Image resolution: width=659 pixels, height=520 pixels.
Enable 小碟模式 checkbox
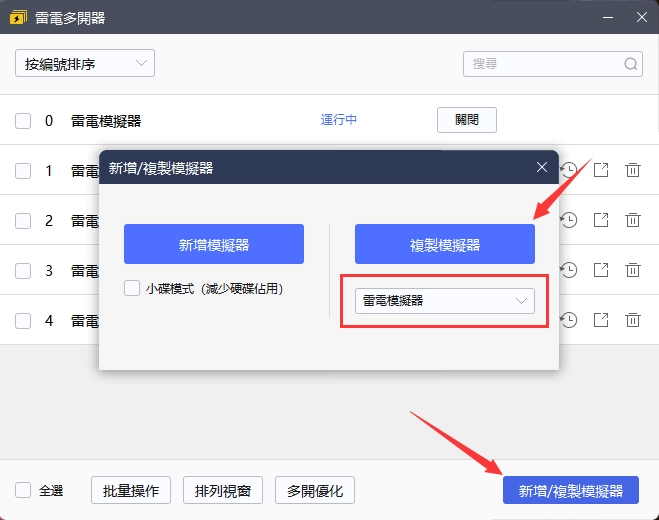[x=132, y=288]
